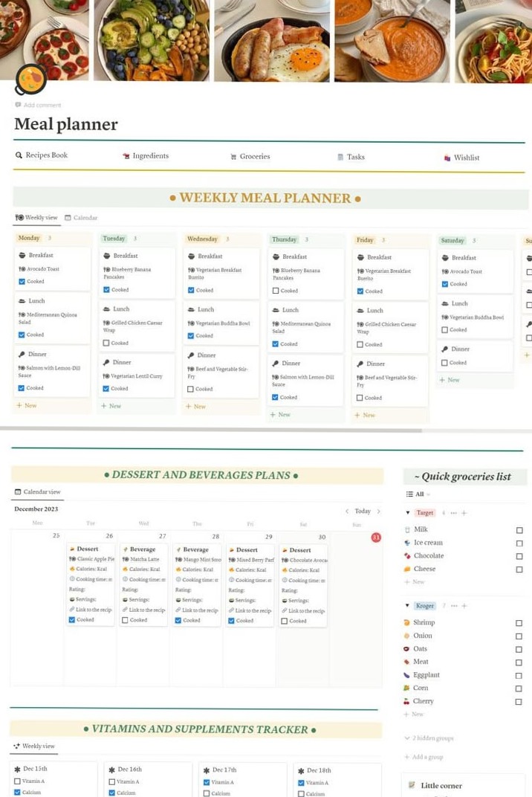This screenshot has height=797, width=532.
Task: Tick the Shrimp grocery checkbox
Action: [519, 623]
